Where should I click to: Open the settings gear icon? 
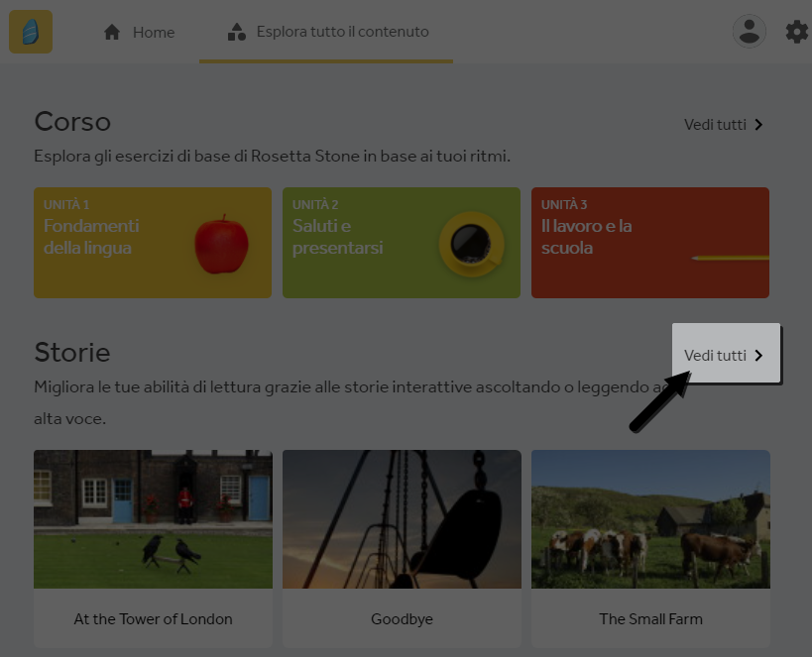click(796, 32)
